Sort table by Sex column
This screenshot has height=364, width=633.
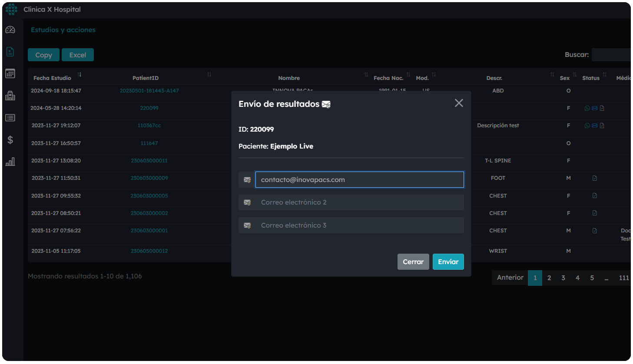(575, 75)
